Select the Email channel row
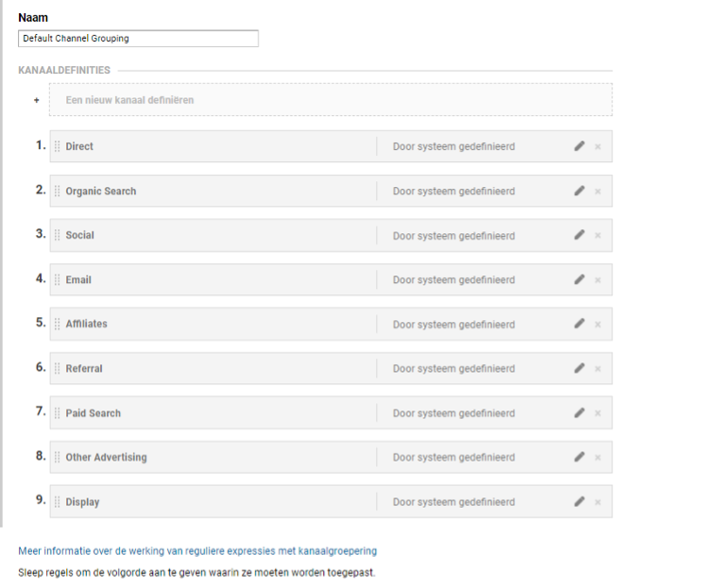Viewport: 716px width, 588px height. [x=331, y=279]
